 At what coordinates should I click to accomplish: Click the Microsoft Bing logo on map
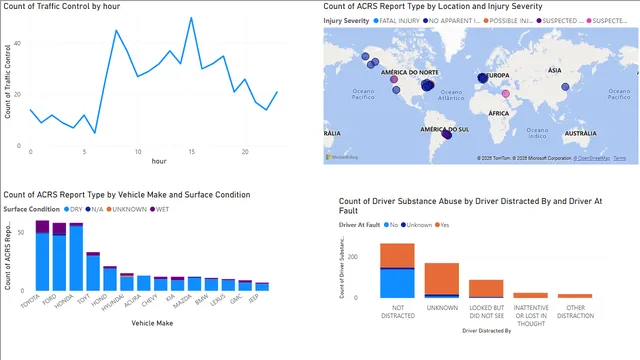[x=342, y=157]
